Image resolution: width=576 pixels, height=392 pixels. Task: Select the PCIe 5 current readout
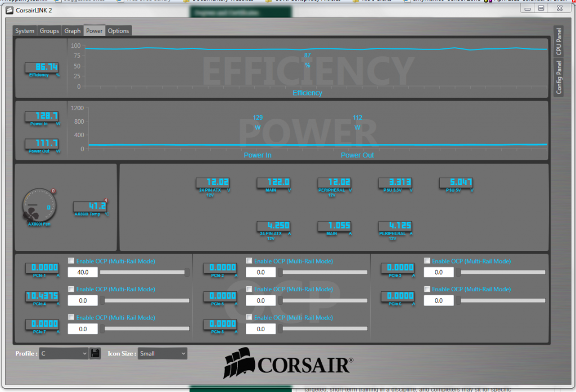220,296
